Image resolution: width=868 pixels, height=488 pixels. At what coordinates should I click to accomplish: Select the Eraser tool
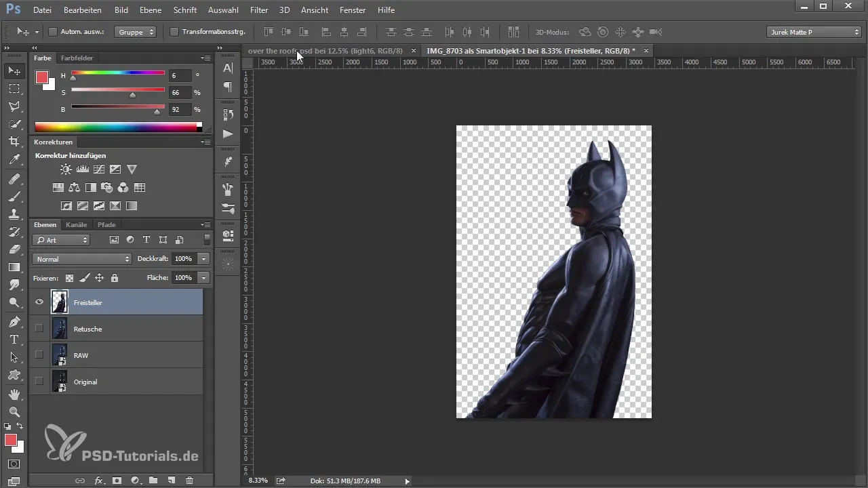coord(14,249)
